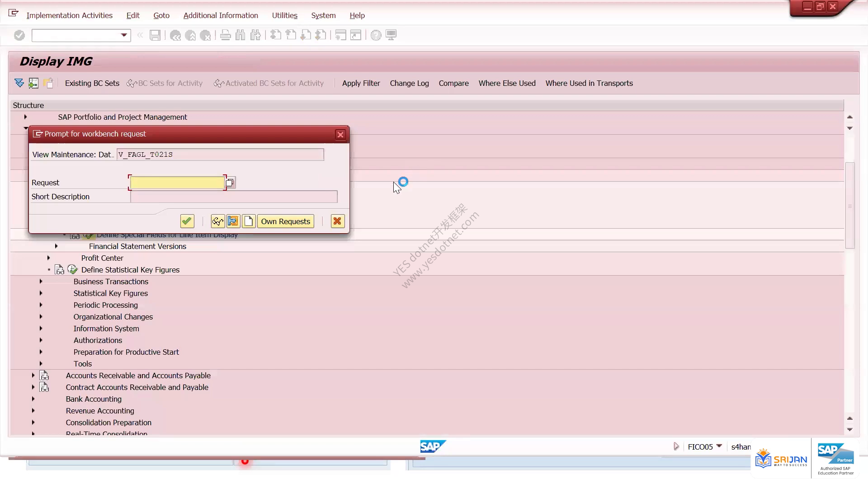868x488 pixels.
Task: Click the Print icon in toolbar
Action: 225,35
